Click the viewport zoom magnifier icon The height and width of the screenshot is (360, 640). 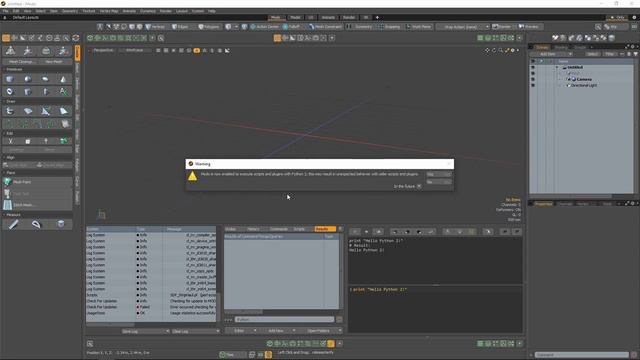[x=500, y=50]
